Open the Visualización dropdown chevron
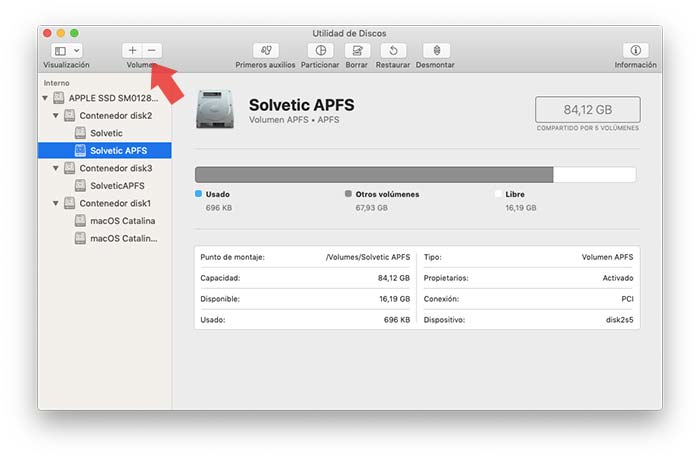This screenshot has width=700, height=460. (x=77, y=51)
